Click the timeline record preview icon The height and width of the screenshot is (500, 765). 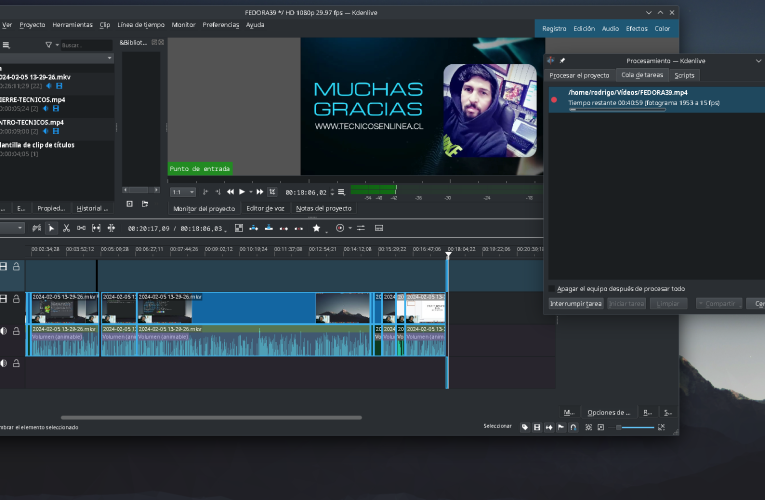coord(340,228)
